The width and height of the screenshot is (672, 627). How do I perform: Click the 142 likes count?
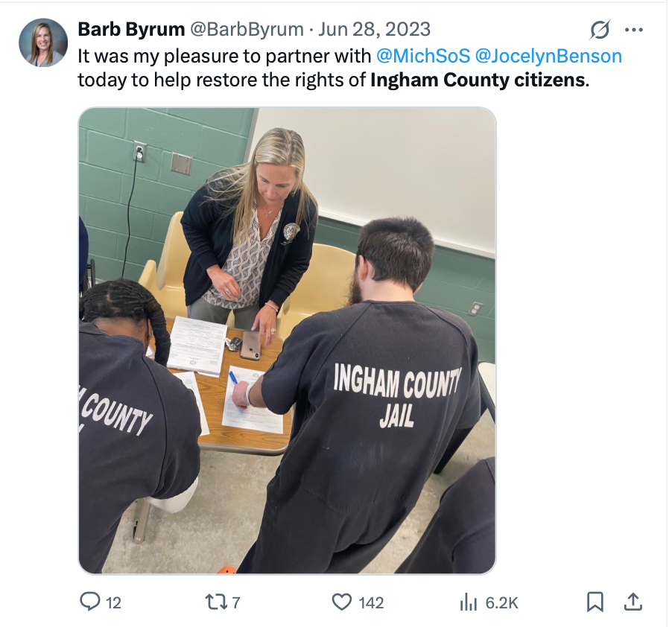click(371, 603)
